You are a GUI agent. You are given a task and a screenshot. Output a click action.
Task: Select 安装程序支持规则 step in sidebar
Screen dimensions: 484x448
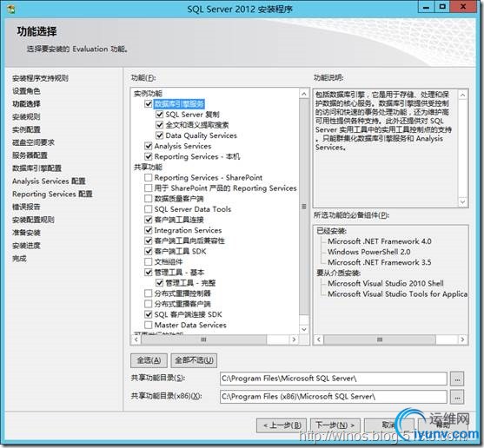41,78
